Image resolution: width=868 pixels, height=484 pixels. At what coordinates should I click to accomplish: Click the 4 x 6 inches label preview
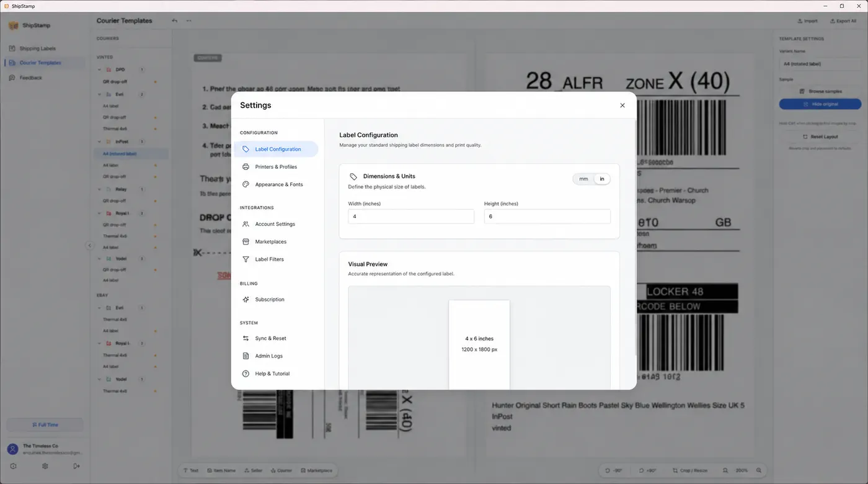coord(479,344)
